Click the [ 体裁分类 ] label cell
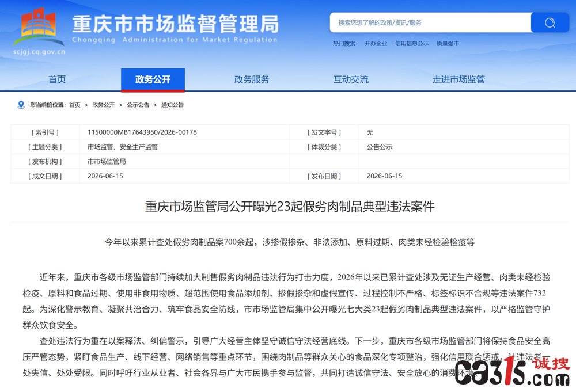576x392 pixels. click(x=324, y=147)
